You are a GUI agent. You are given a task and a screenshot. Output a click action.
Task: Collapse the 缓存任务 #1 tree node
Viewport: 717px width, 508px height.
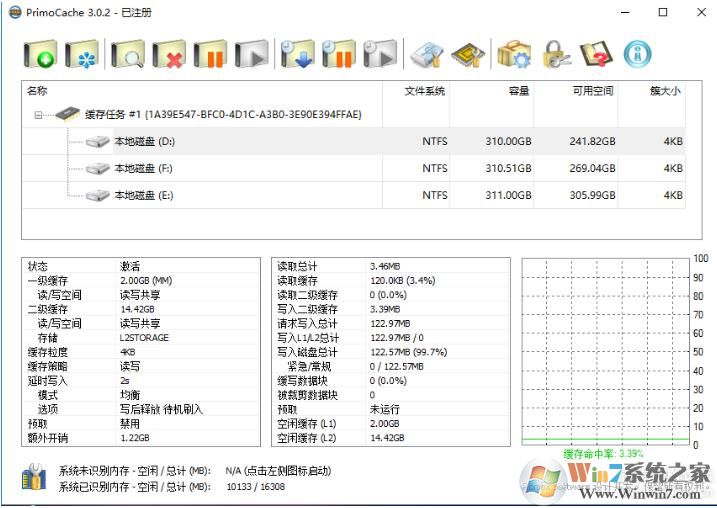(38, 115)
